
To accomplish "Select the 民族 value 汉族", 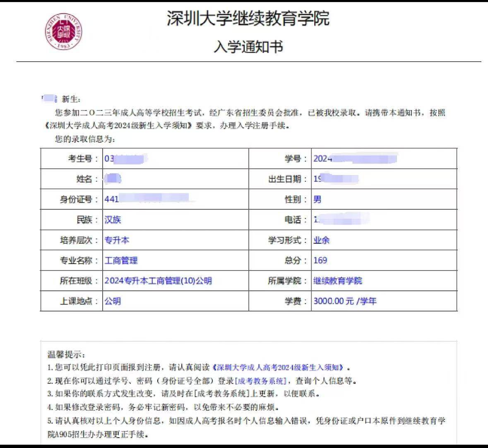I will tap(113, 220).
